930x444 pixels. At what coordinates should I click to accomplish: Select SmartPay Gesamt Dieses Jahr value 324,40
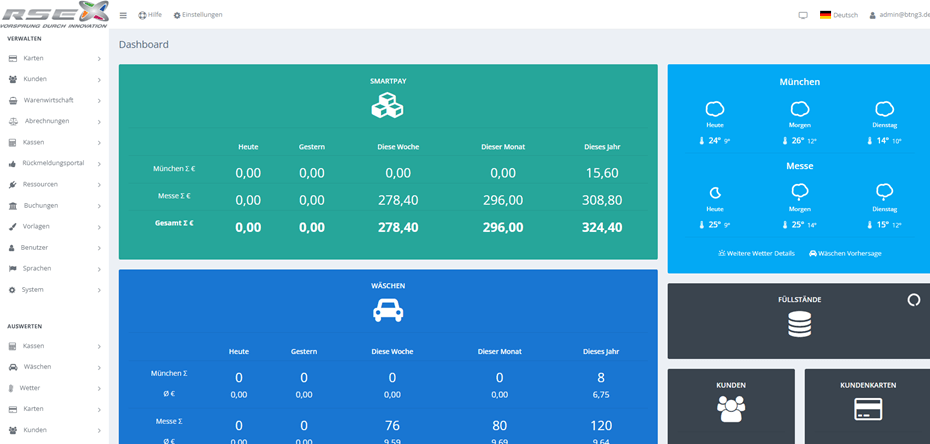tap(602, 227)
